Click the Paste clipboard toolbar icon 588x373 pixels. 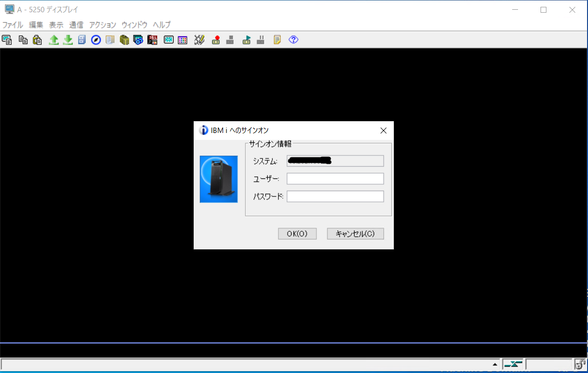coord(37,40)
